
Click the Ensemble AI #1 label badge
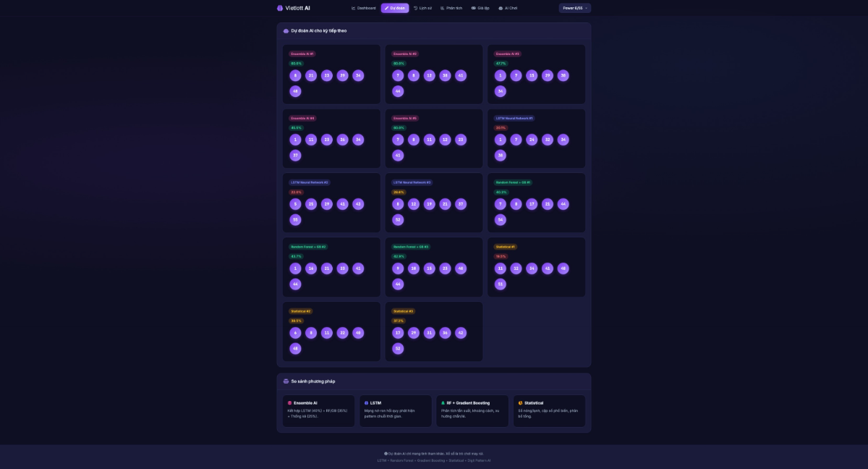click(302, 54)
